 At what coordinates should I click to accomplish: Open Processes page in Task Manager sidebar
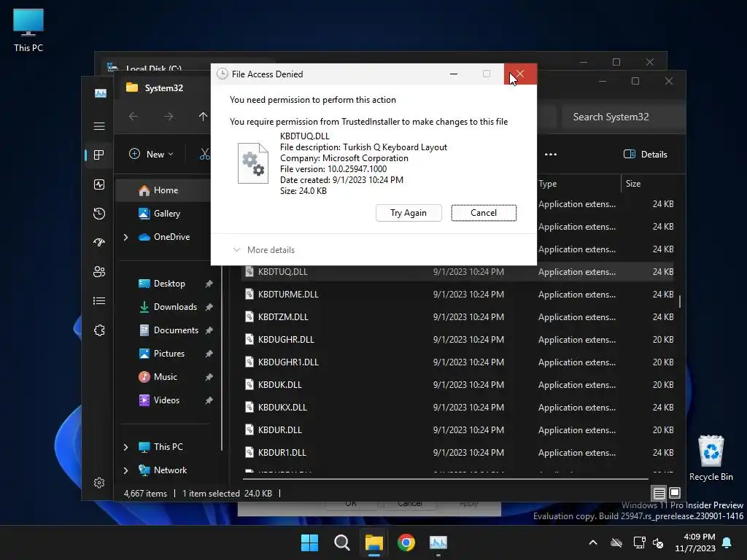tap(99, 155)
